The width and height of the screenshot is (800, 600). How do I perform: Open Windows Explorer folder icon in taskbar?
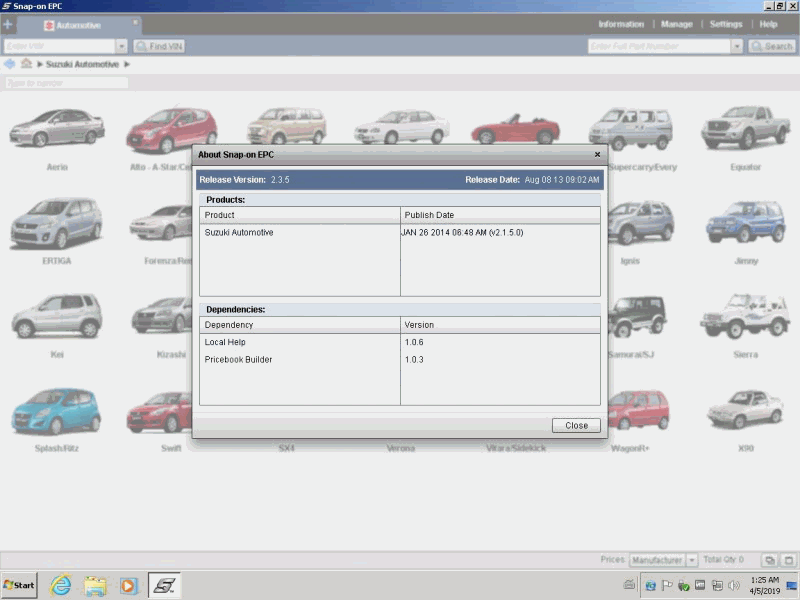pyautogui.click(x=95, y=585)
